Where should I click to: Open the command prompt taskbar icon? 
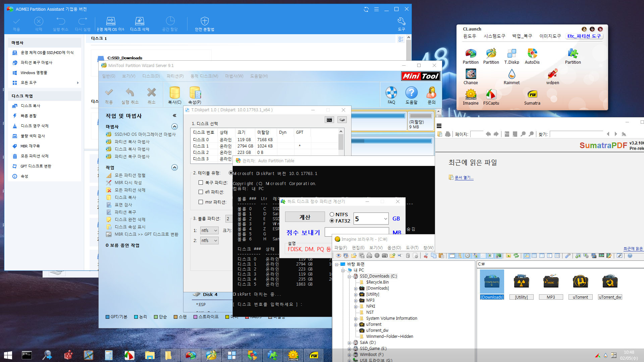click(27, 355)
